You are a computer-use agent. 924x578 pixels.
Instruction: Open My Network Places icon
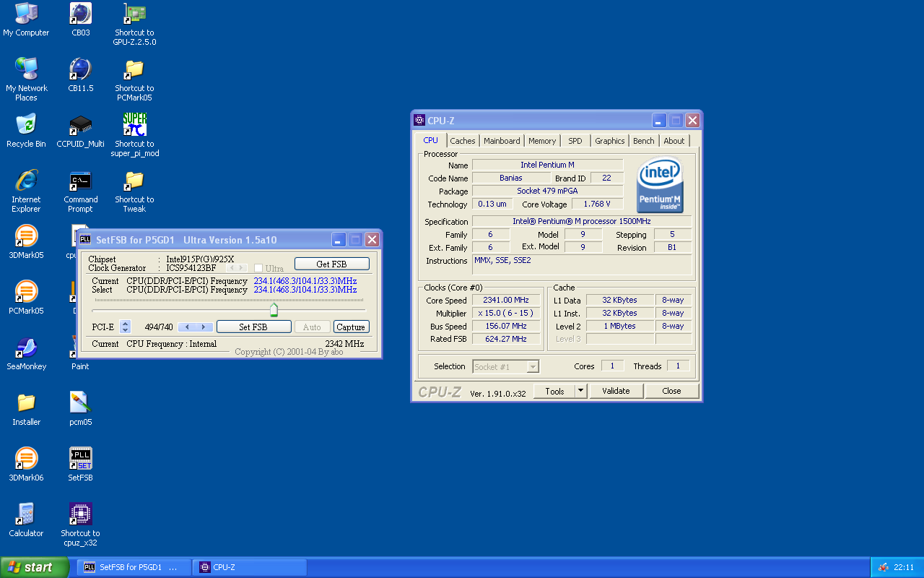[26, 79]
